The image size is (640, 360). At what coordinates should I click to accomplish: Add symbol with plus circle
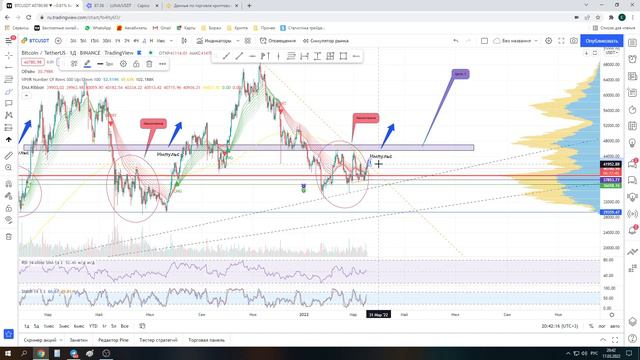pos(58,41)
